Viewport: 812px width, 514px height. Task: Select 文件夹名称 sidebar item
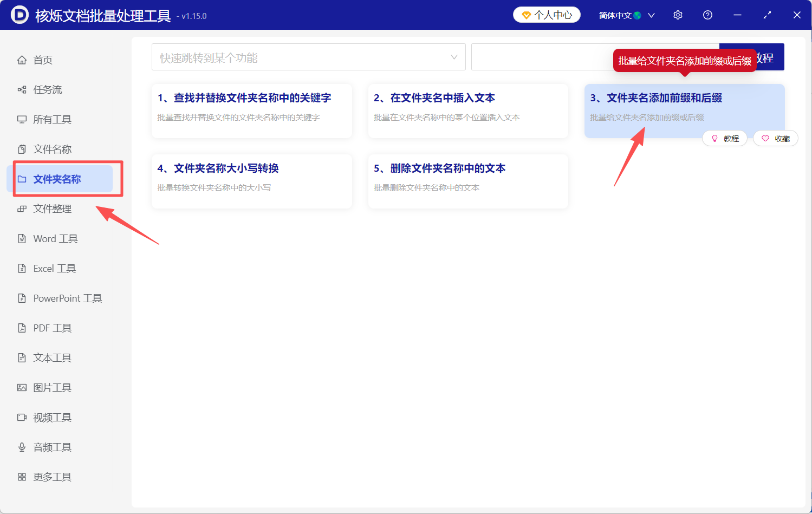click(x=60, y=179)
